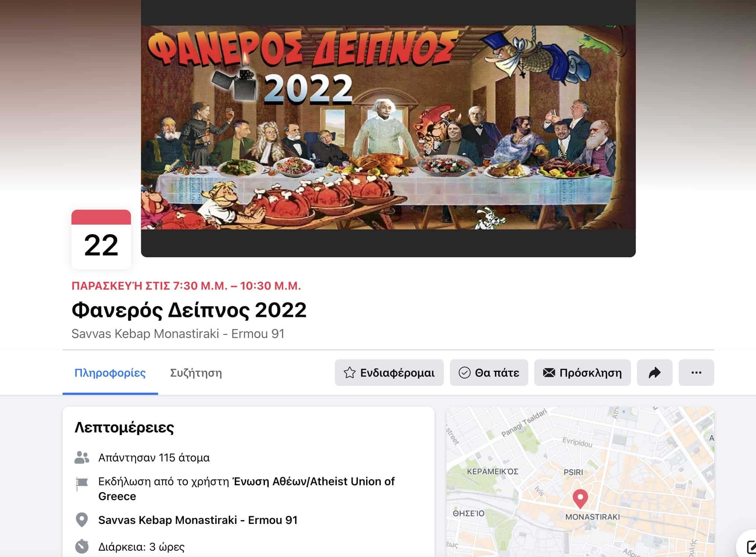Image resolution: width=756 pixels, height=557 pixels.
Task: Click the Ενδιαφέρομαι (Interested) button
Action: [389, 373]
